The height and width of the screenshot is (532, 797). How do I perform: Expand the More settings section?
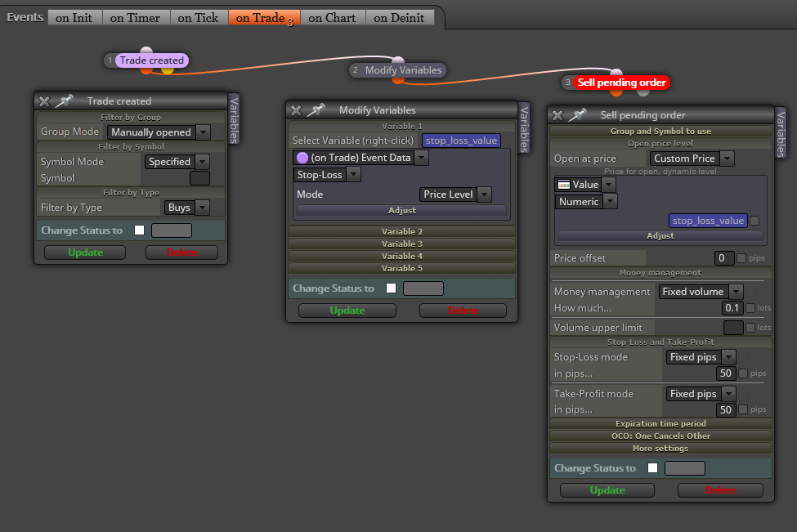click(x=660, y=448)
